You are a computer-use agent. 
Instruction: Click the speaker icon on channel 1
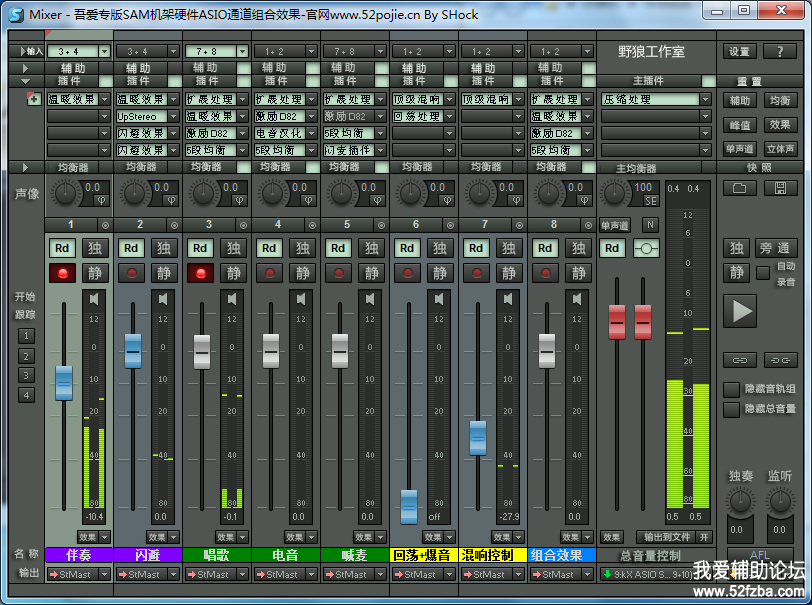[94, 298]
